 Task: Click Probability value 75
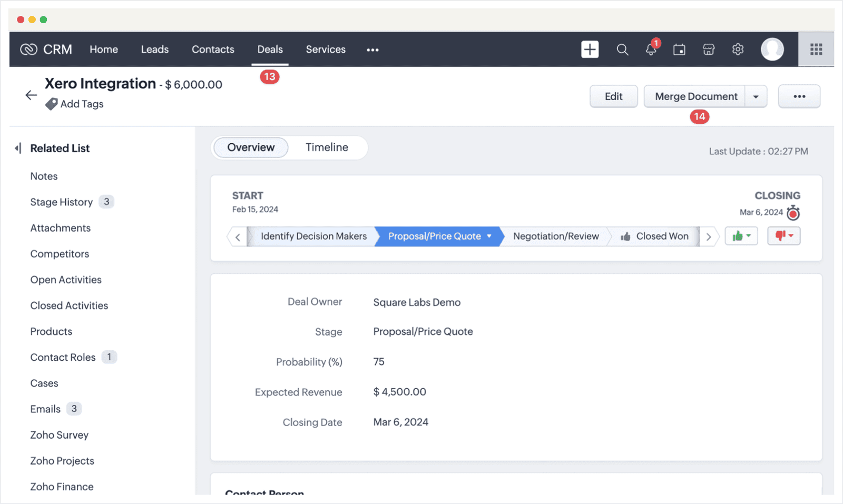[x=379, y=362]
